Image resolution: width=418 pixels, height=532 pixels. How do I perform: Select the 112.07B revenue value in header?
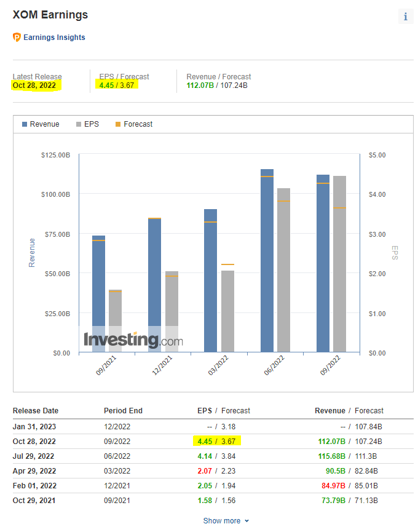(x=200, y=85)
